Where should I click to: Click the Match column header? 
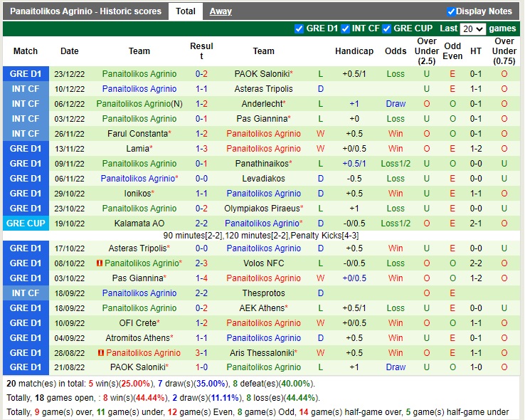26,51
